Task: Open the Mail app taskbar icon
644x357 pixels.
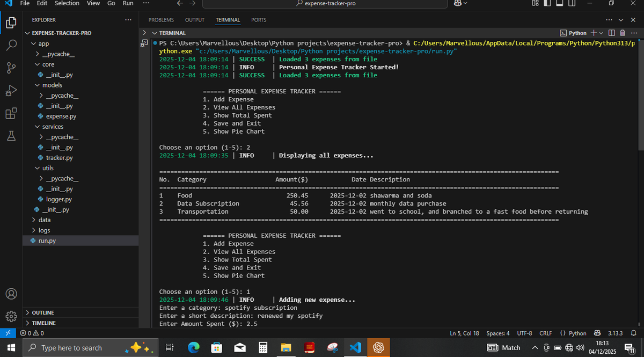Action: 240,348
